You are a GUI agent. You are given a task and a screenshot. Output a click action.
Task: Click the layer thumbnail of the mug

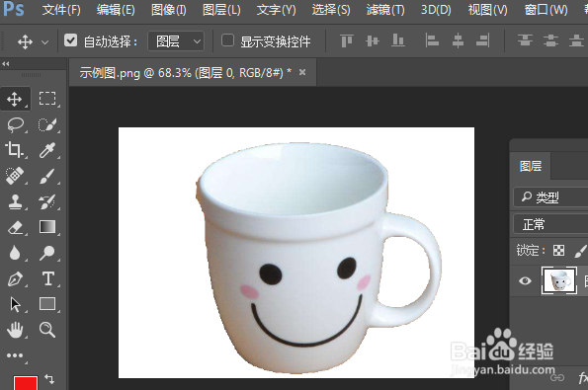pyautogui.click(x=559, y=280)
